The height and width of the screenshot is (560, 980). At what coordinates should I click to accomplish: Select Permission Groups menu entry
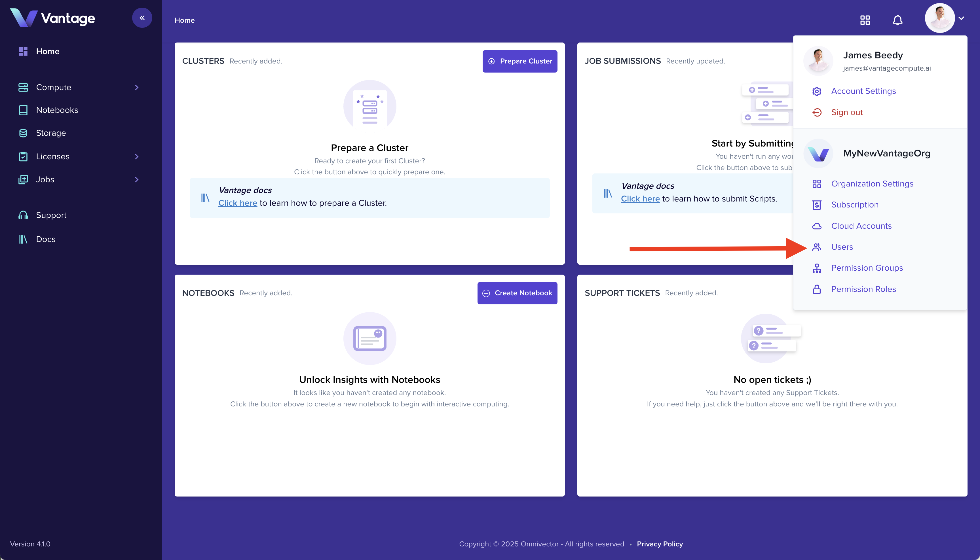point(867,268)
